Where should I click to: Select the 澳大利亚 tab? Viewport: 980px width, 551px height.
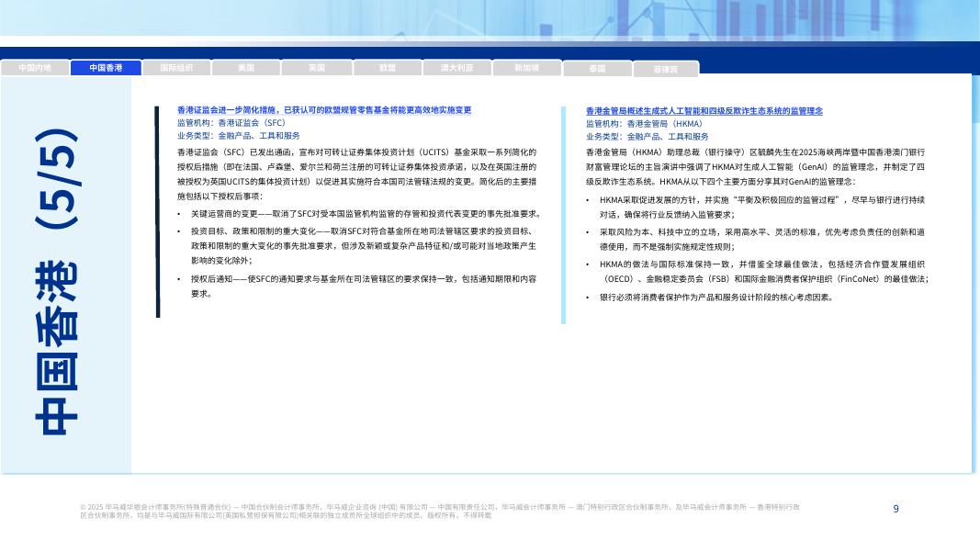pos(456,67)
